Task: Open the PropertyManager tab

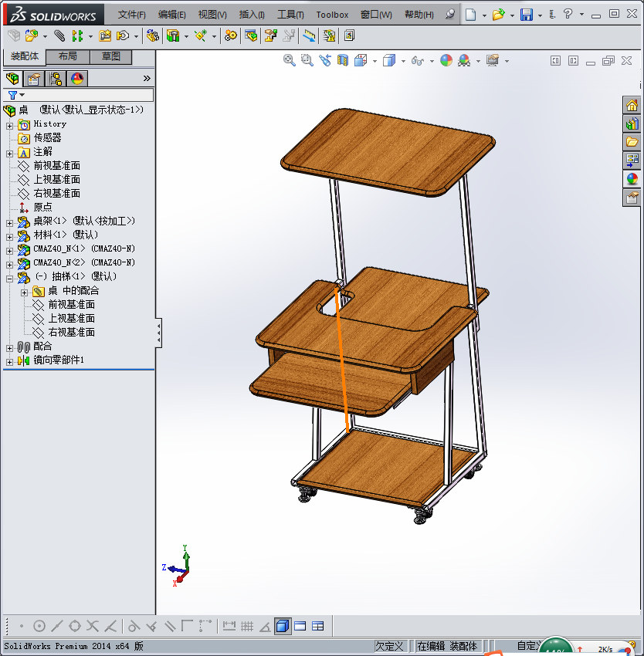Action: 34,78
